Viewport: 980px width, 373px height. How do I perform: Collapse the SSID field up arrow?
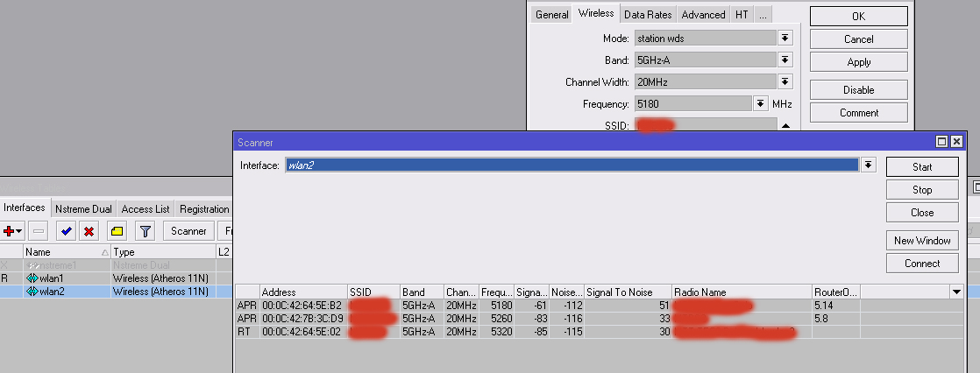click(x=785, y=125)
